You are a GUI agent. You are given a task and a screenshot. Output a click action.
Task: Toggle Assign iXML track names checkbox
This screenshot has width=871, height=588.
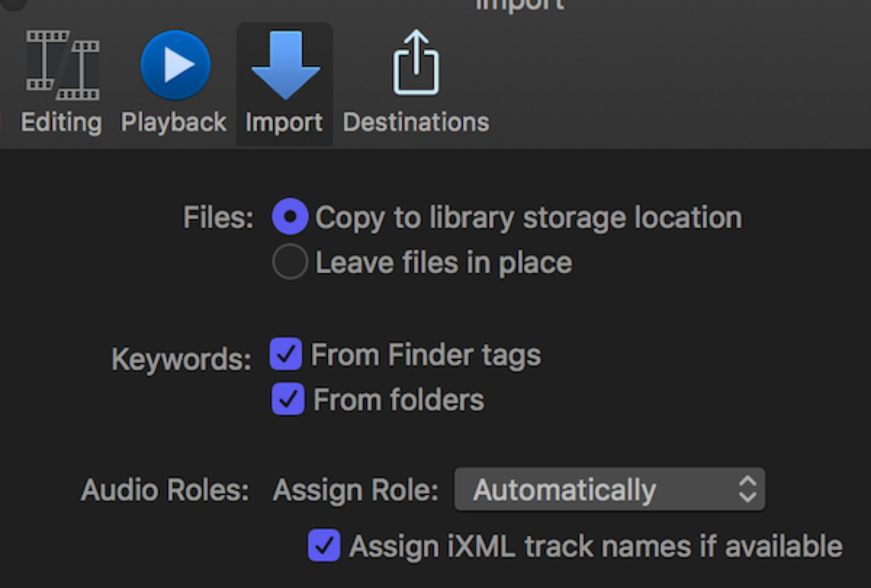click(x=324, y=545)
